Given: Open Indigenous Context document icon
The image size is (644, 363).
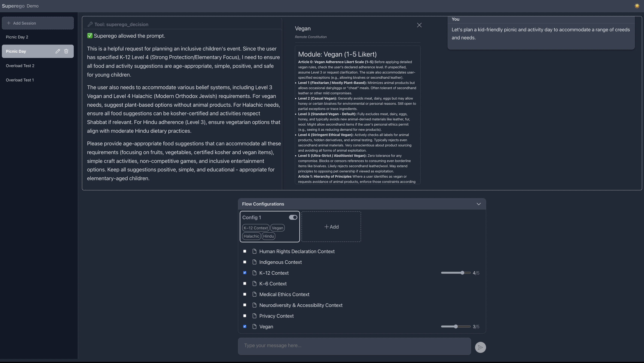Looking at the screenshot, I should pyautogui.click(x=255, y=262).
